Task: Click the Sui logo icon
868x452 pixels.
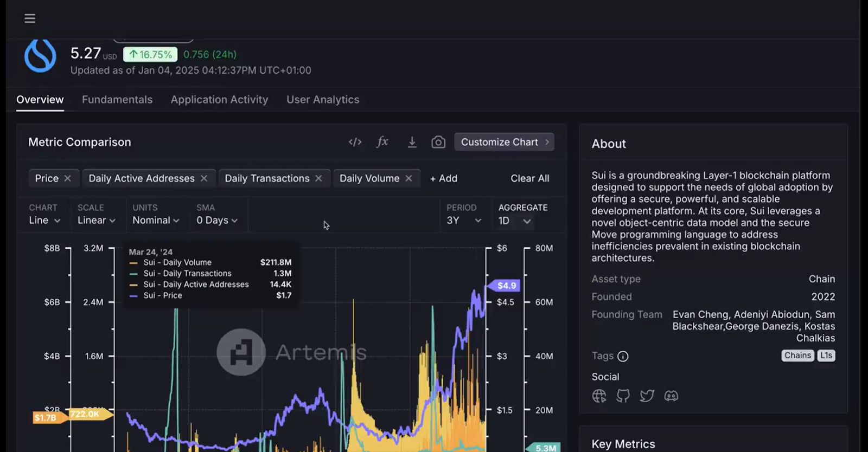Action: click(x=40, y=55)
